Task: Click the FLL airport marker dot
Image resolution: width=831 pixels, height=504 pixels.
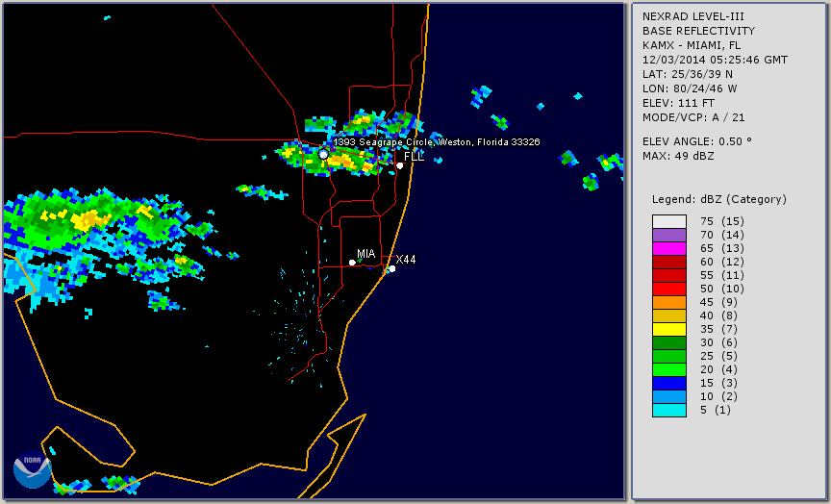Action: (x=399, y=165)
